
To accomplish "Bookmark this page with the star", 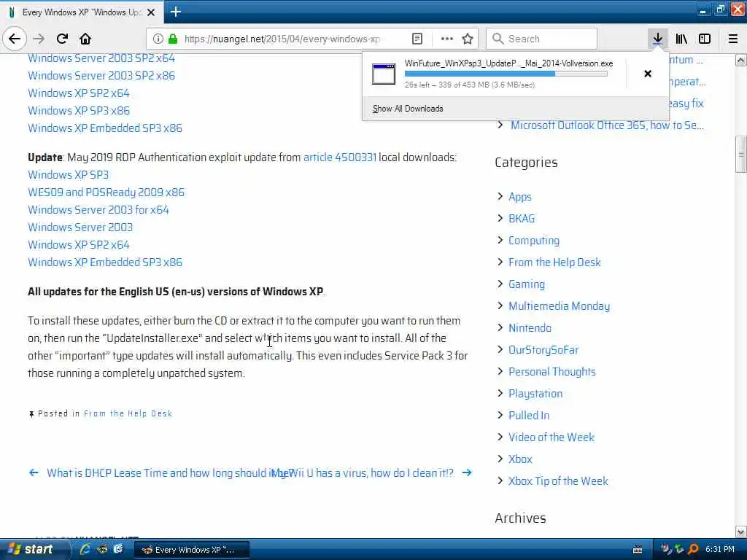I will tap(468, 39).
